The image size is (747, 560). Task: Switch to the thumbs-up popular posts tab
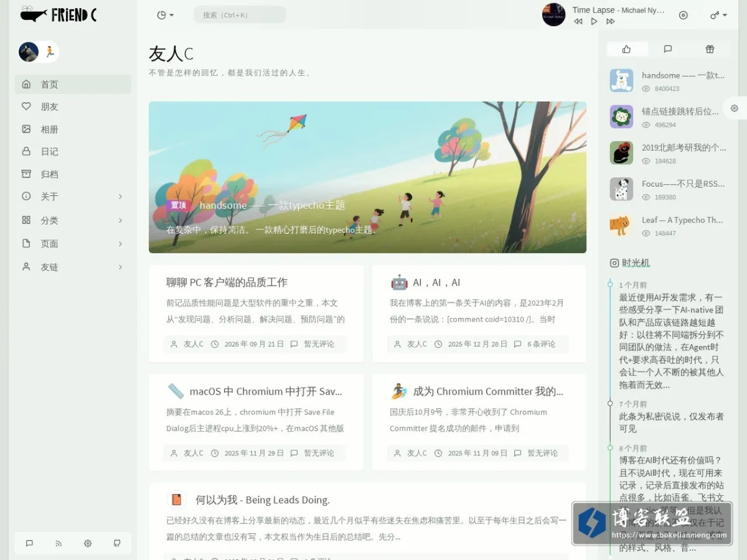626,49
